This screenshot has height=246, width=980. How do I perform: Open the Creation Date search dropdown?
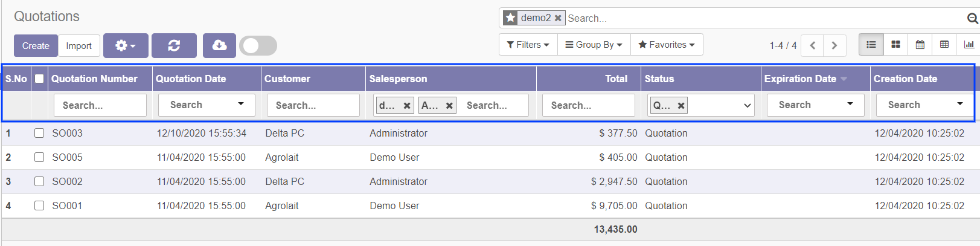(924, 105)
